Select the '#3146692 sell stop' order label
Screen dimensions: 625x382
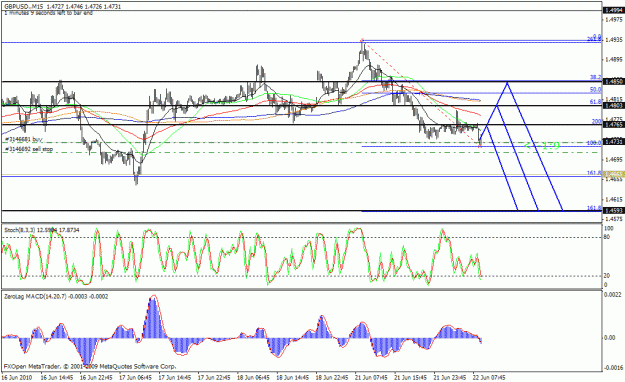pos(29,149)
